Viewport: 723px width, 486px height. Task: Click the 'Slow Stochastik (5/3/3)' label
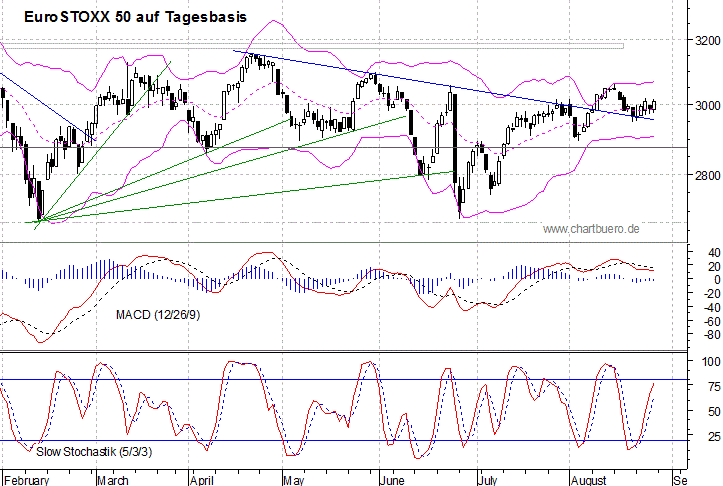tap(94, 451)
